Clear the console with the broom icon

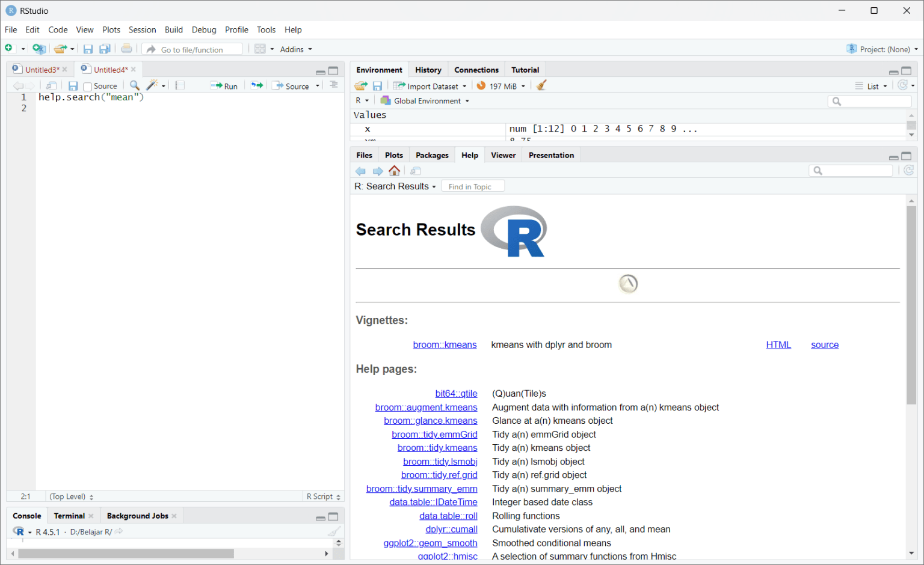tap(334, 531)
